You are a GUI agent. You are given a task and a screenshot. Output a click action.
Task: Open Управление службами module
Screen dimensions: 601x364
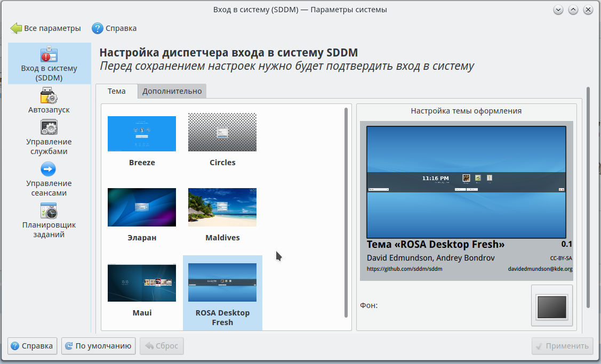pyautogui.click(x=49, y=137)
